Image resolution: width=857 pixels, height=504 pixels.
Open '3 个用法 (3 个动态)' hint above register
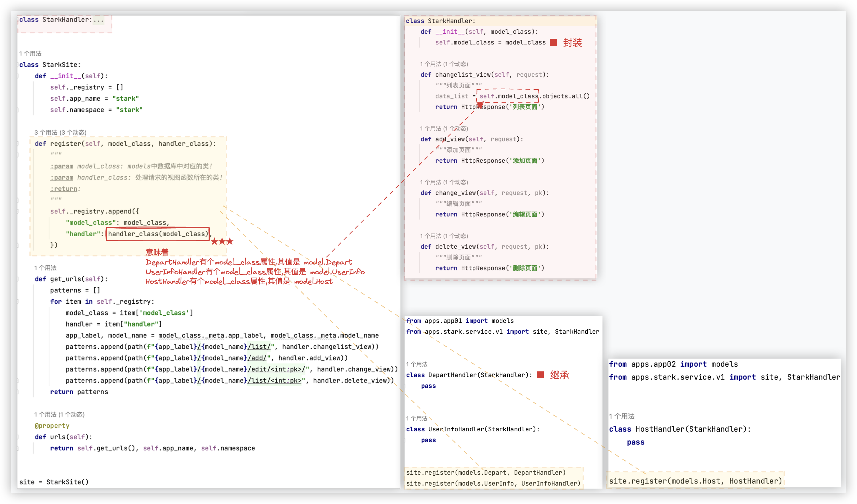coord(60,132)
